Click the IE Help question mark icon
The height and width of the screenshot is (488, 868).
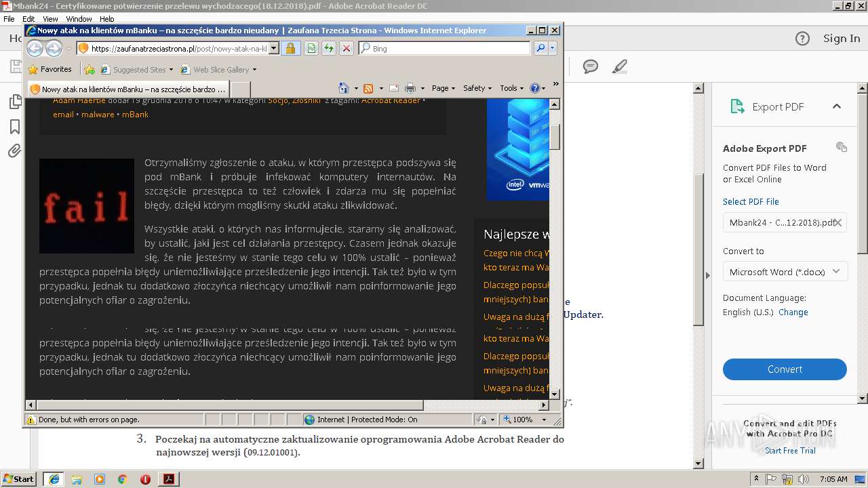[x=534, y=88]
